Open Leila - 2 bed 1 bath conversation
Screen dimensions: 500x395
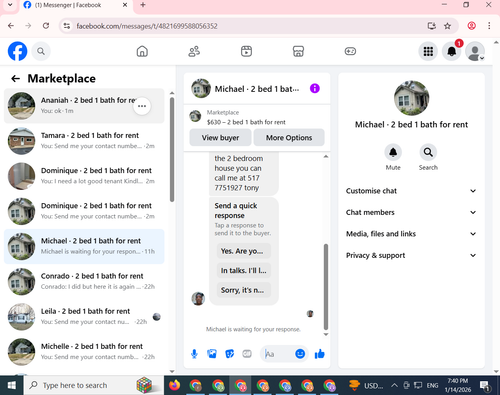coord(84,317)
